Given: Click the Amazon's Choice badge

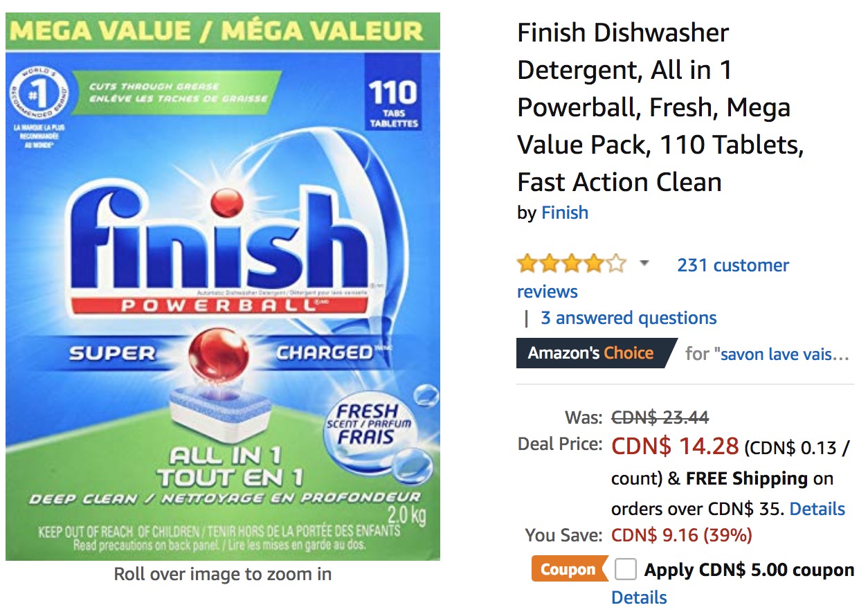Looking at the screenshot, I should click(596, 353).
